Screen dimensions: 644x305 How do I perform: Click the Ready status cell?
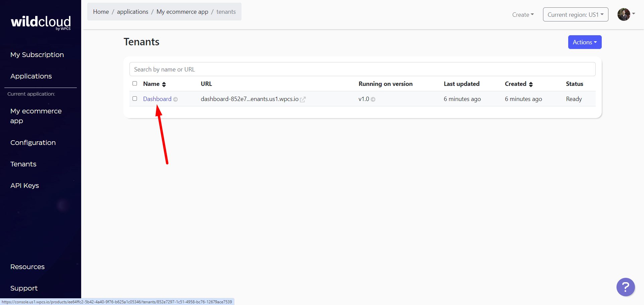pyautogui.click(x=574, y=99)
